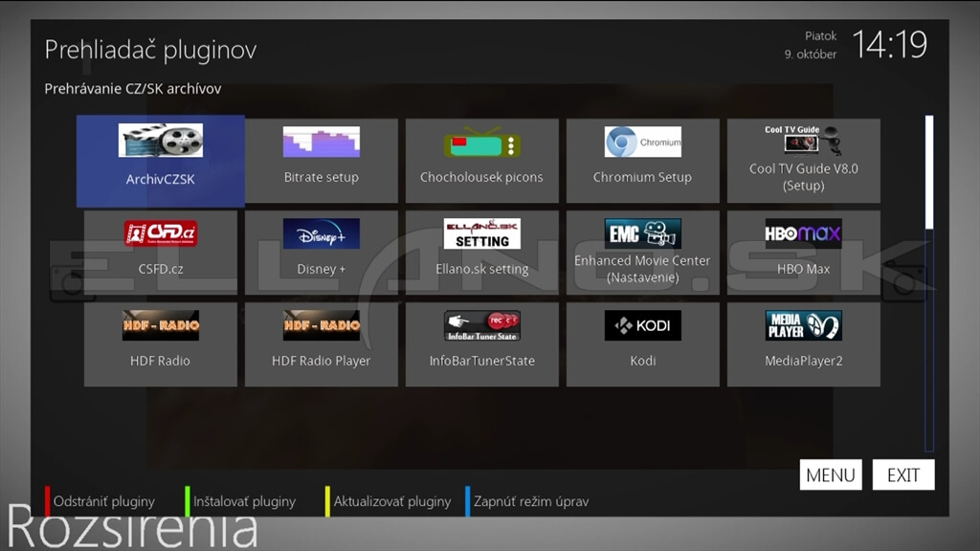The height and width of the screenshot is (551, 980).
Task: Click the Chocholousek picons label
Action: 482,177
